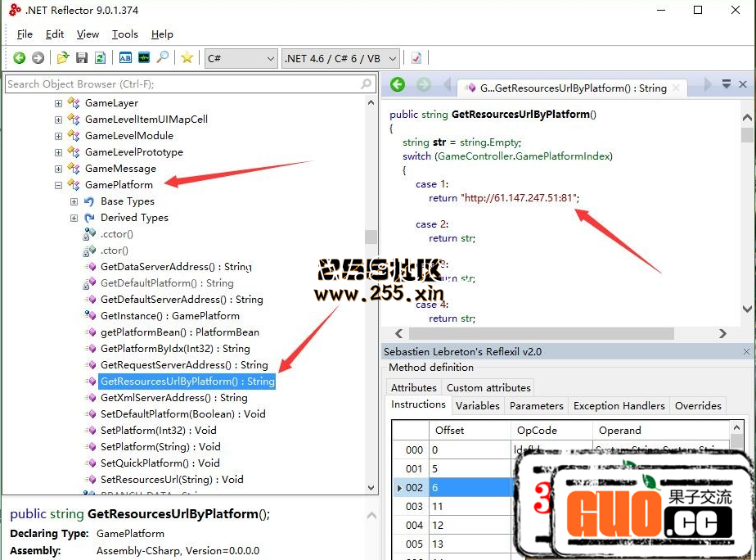Collapse the GamePlatform tree node
The image size is (756, 560).
58,185
